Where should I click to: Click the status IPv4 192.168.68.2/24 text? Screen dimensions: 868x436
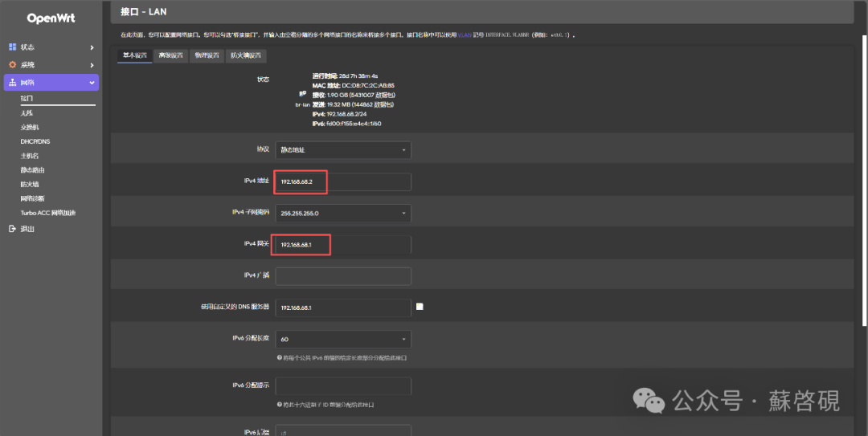pos(339,115)
